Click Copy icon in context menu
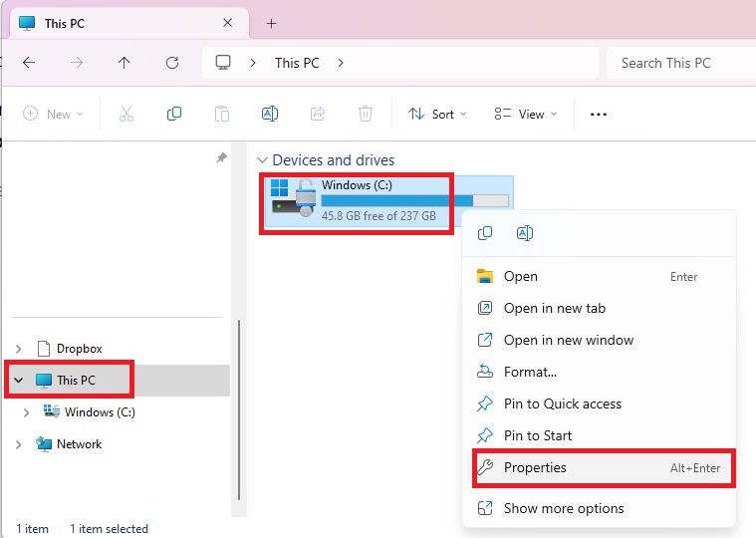Screen dimensions: 756x538 point(484,233)
